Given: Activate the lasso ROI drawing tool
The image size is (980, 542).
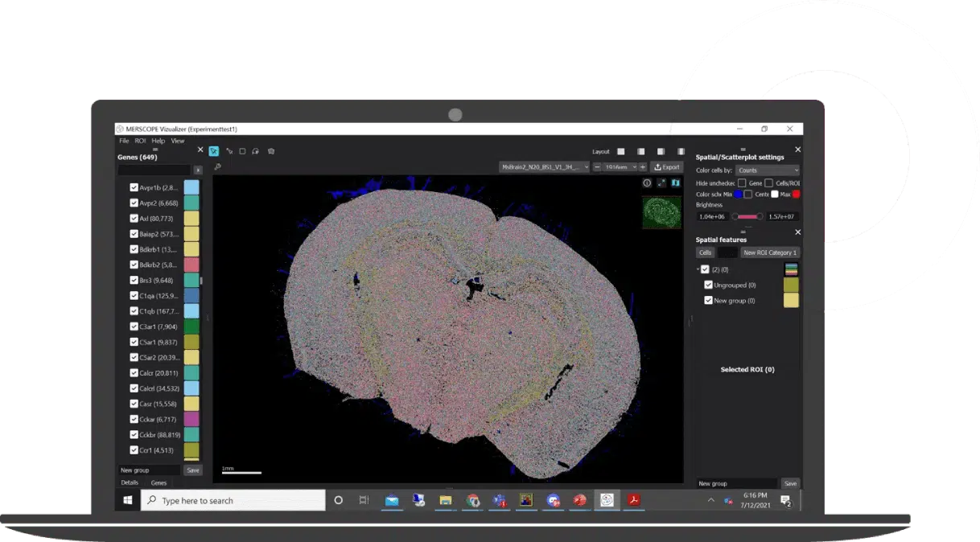Looking at the screenshot, I should [x=256, y=150].
